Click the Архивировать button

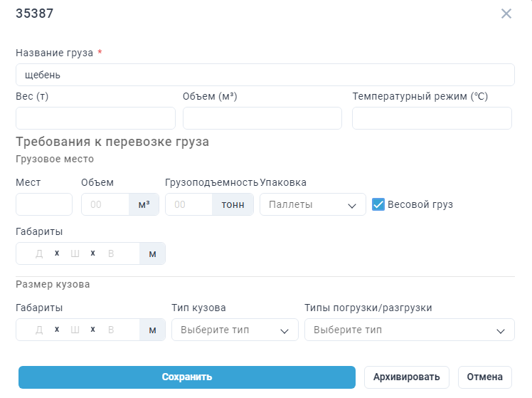tap(406, 377)
